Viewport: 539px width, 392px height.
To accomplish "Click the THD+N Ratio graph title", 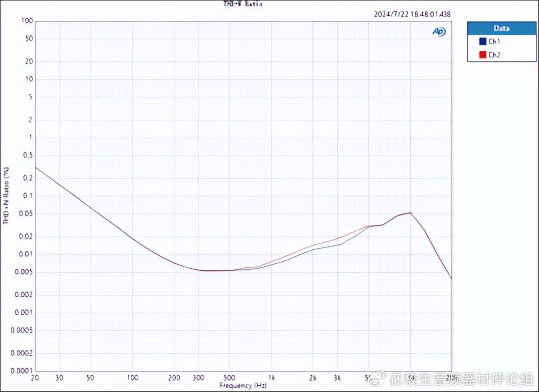I will (243, 4).
